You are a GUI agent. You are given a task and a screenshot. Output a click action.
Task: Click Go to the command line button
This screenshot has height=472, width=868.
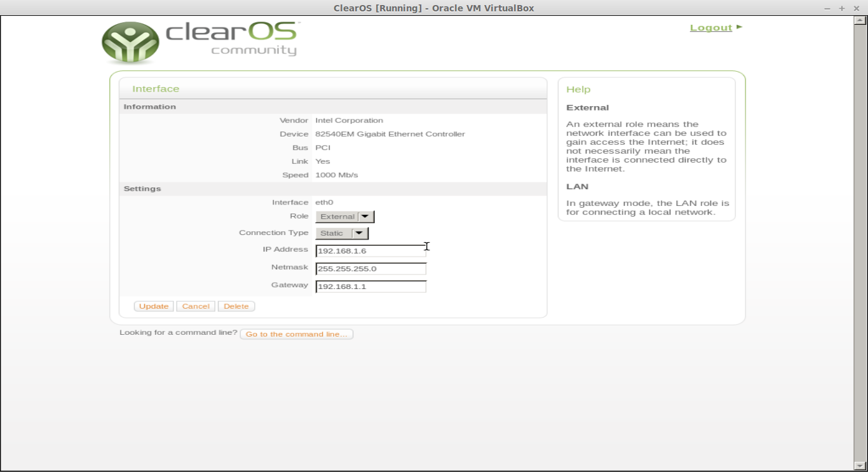(x=297, y=334)
